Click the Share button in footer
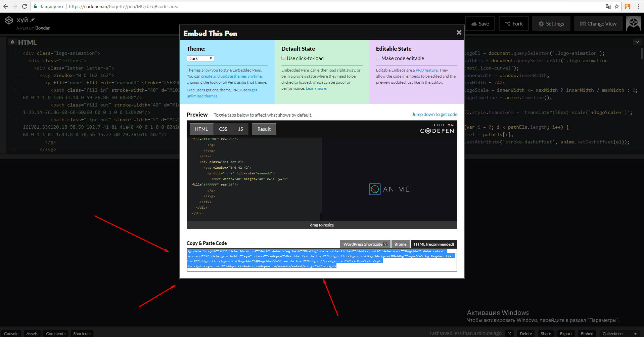Image resolution: width=644 pixels, height=337 pixels. coord(546,334)
